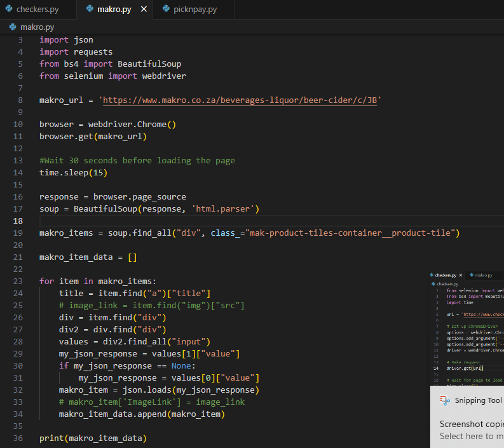Click the commented 'ImageLink' line 33
The image size is (504, 448).
point(152,402)
